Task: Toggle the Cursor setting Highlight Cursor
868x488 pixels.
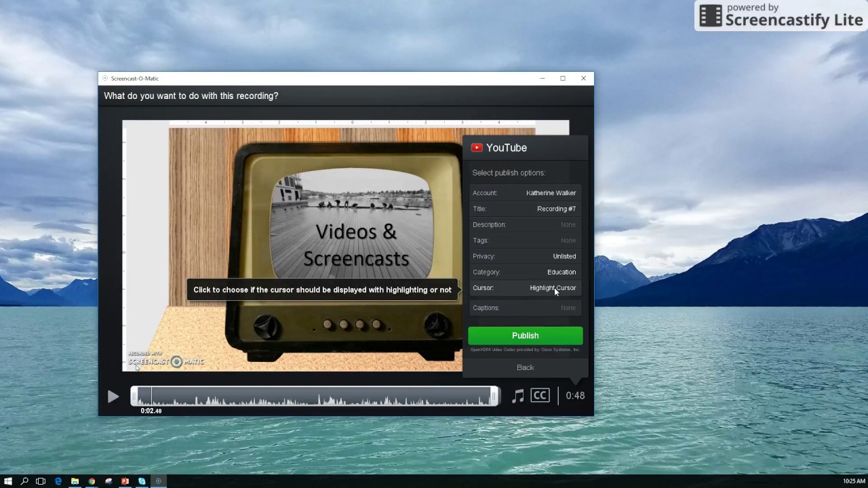Action: pos(525,288)
